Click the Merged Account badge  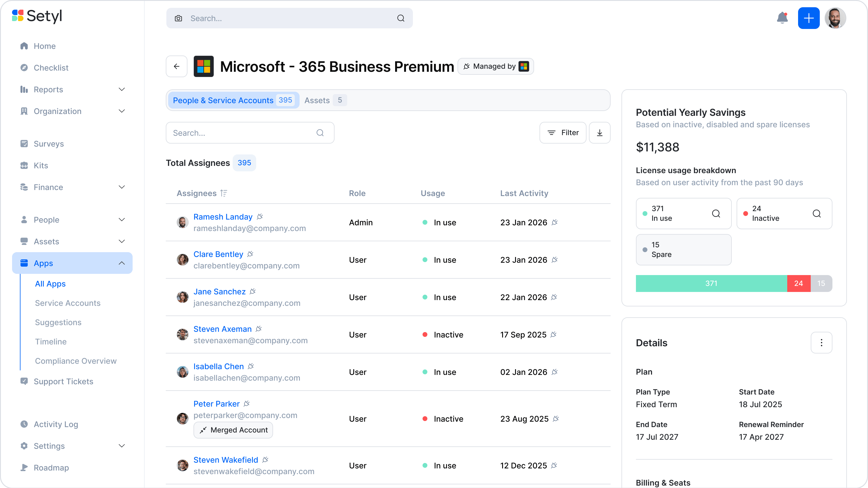233,430
